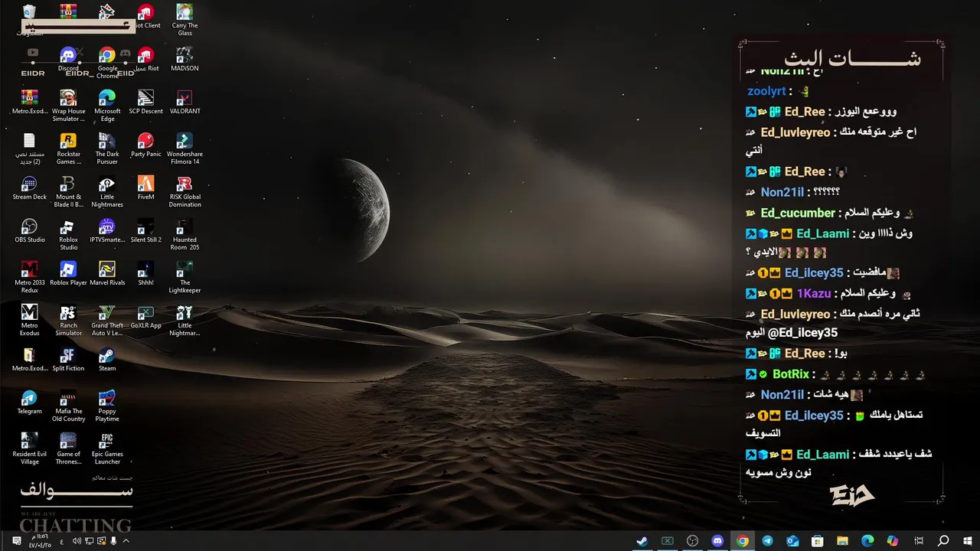Select the Steam desktop shortcut
The width and height of the screenshot is (980, 551).
pyautogui.click(x=107, y=360)
